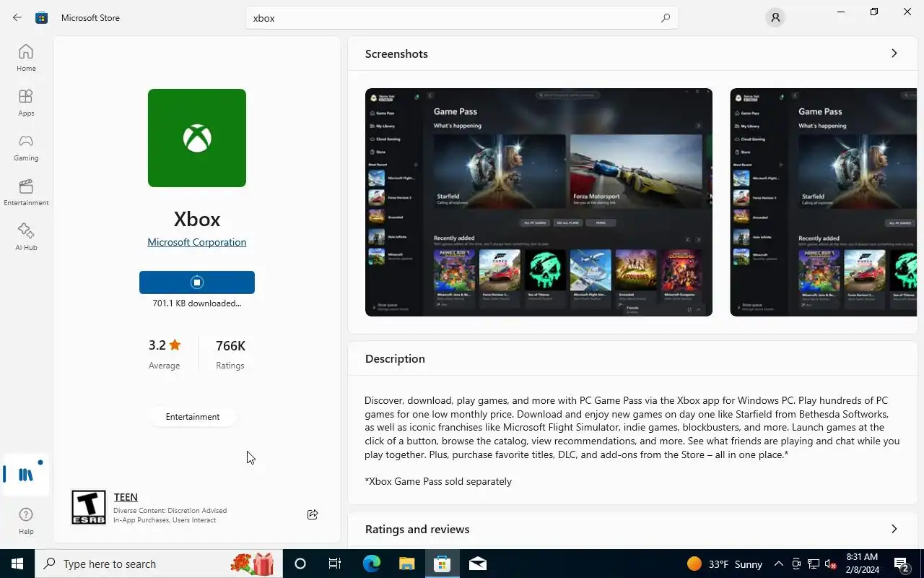The width and height of the screenshot is (924, 578).
Task: Stop the Xbox download
Action: [197, 282]
